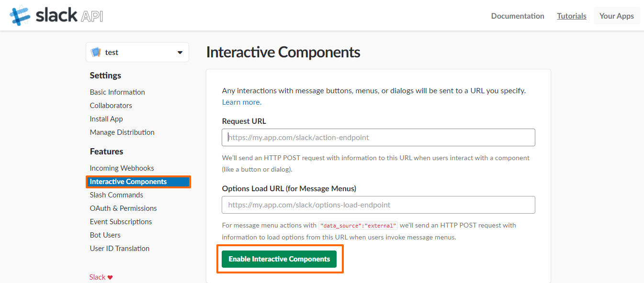Open Incoming Webhooks feature
Viewport: 644px width, 283px height.
[x=122, y=168]
